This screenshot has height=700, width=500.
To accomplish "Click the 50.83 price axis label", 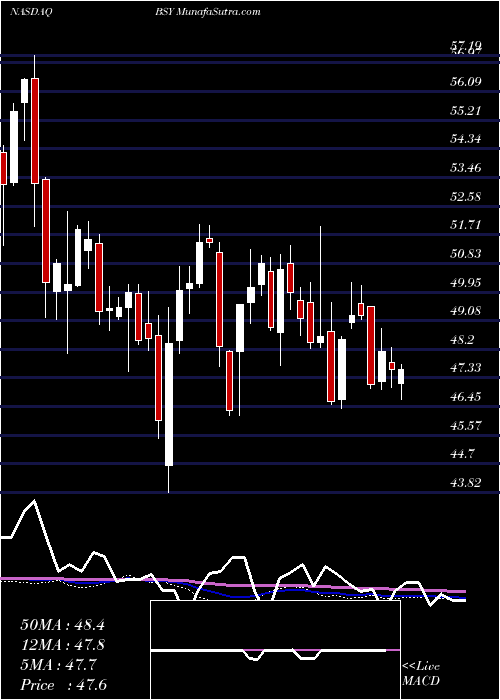I will [466, 254].
